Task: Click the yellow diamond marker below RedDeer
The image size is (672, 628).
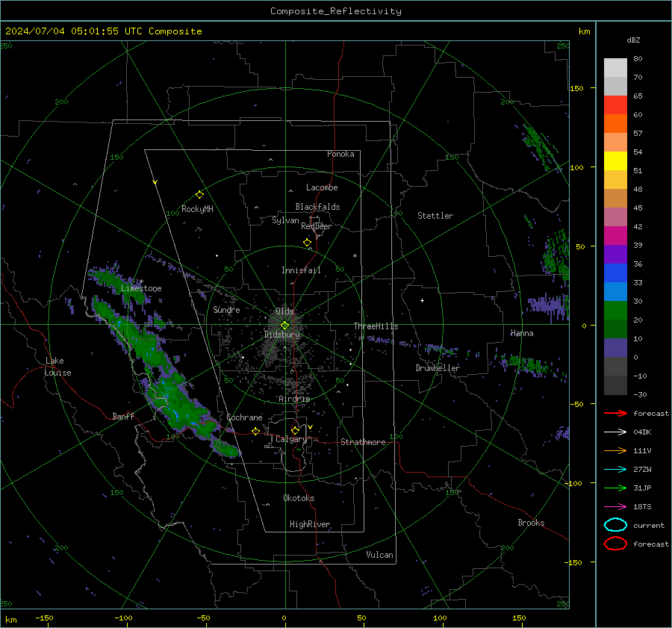Action: [x=307, y=243]
